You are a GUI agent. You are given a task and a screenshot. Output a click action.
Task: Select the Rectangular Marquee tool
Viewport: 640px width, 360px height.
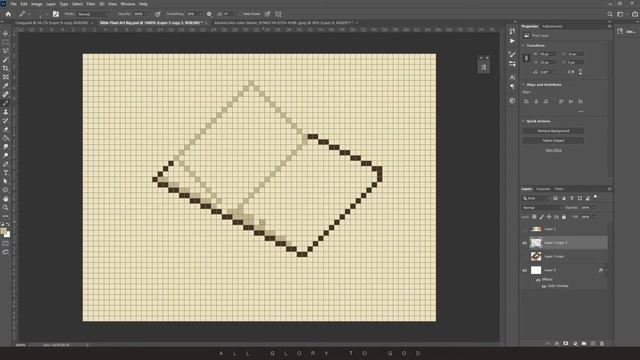click(6, 42)
